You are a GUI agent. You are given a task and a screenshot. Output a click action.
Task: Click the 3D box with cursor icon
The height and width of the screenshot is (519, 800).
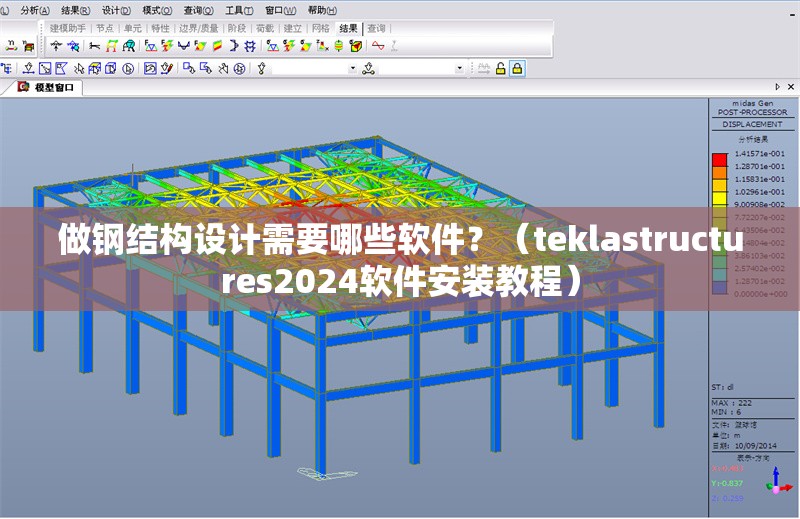94,68
